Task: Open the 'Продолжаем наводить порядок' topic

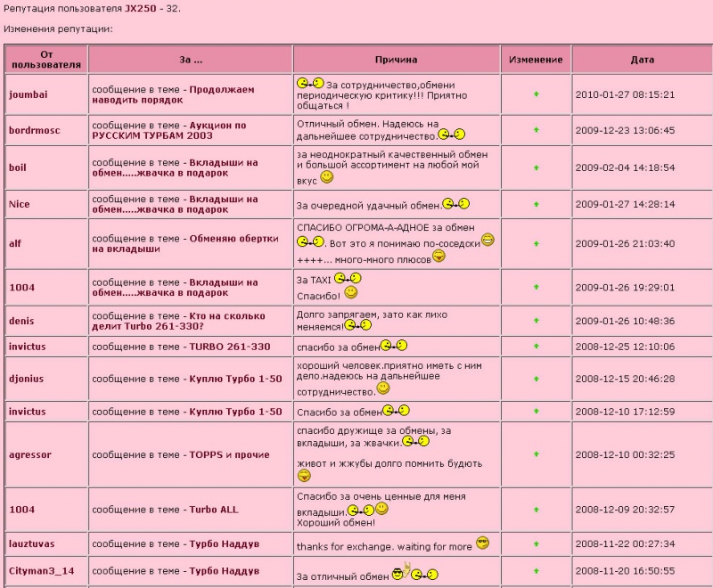Action: 173,94
